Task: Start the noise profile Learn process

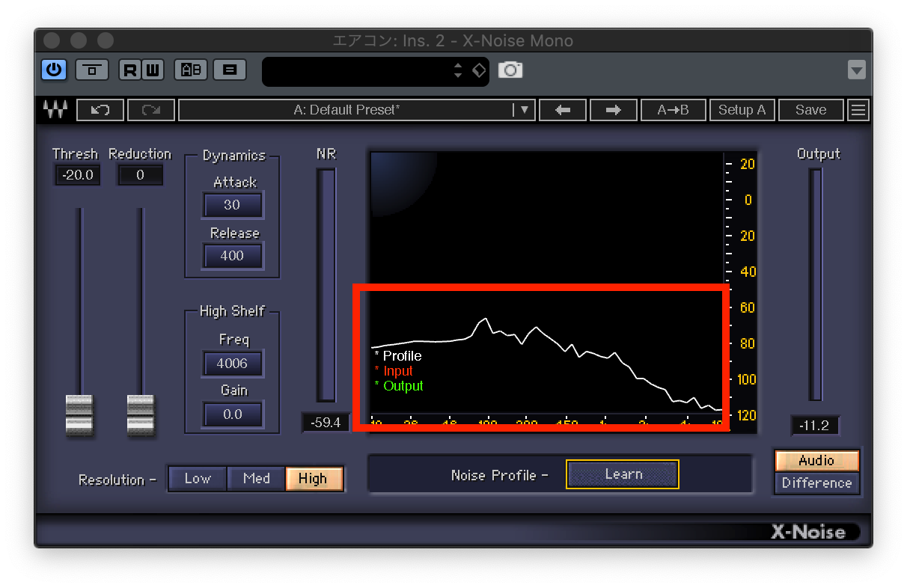Action: pos(622,474)
